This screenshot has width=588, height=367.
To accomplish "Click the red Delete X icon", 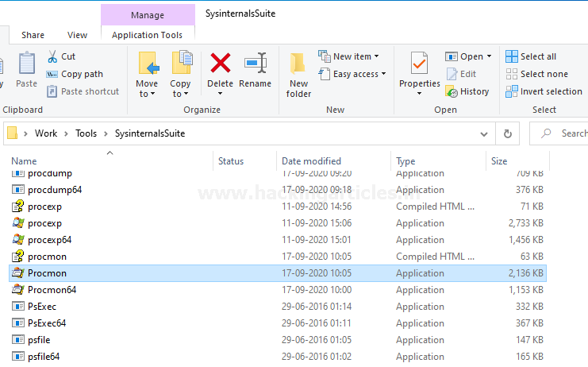I will tap(220, 63).
